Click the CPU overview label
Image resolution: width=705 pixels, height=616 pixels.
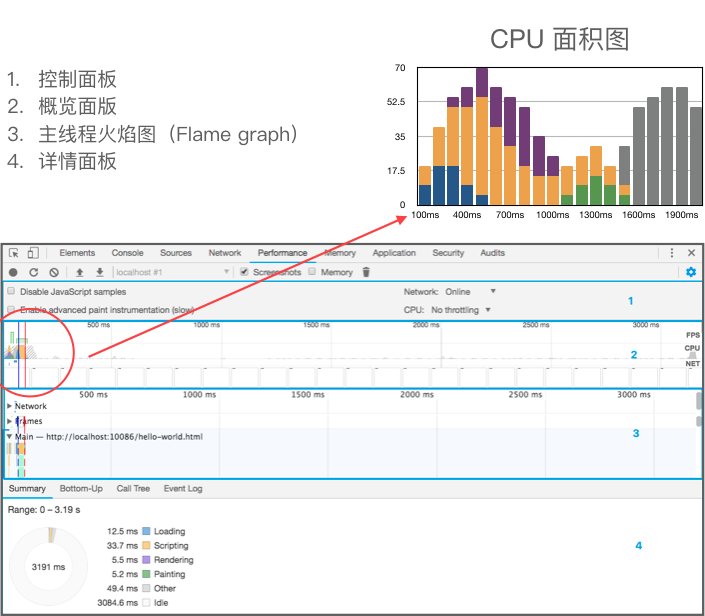[x=692, y=348]
